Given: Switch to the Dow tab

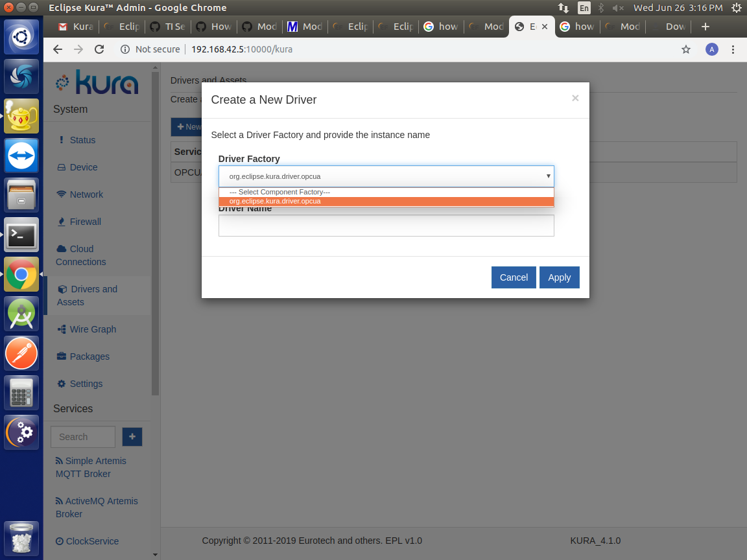Looking at the screenshot, I should click(x=669, y=27).
